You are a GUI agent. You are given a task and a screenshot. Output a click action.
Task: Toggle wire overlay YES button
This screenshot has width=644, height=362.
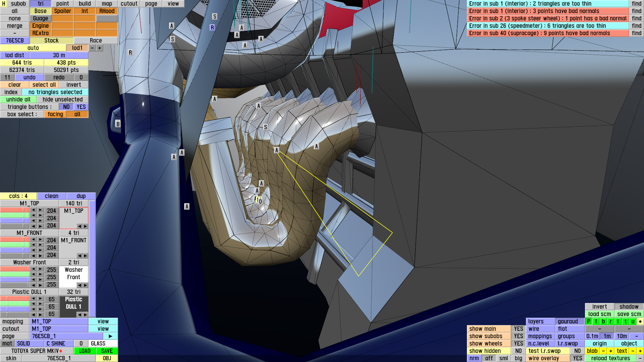click(577, 358)
